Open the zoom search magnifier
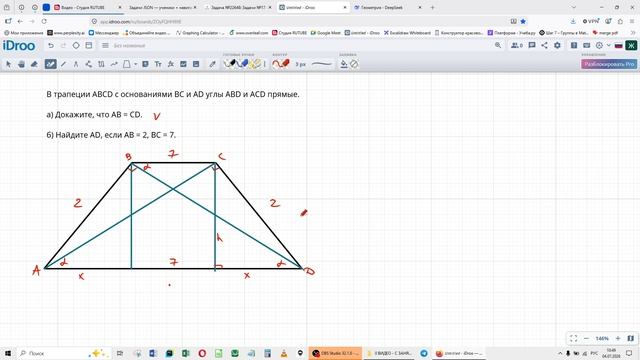 498,45
